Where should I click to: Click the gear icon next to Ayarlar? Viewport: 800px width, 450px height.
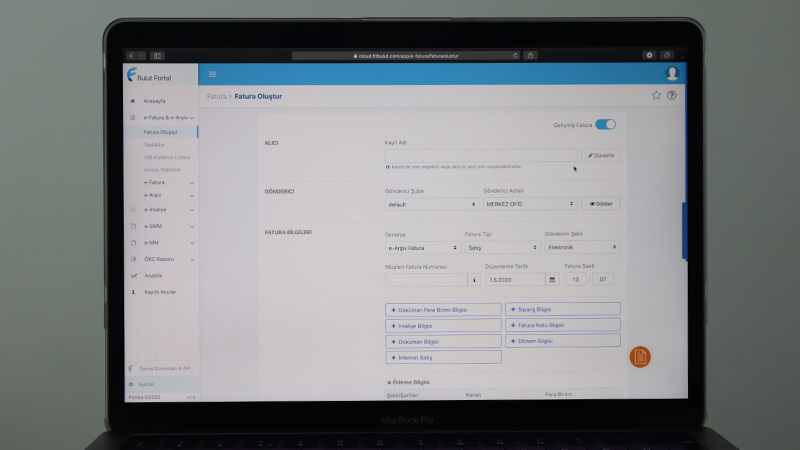tap(131, 384)
